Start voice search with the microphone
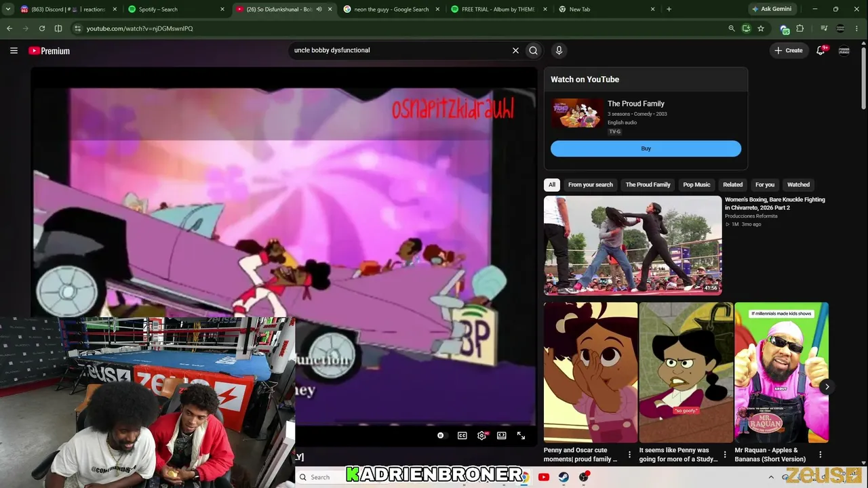The height and width of the screenshot is (488, 868). 559,50
